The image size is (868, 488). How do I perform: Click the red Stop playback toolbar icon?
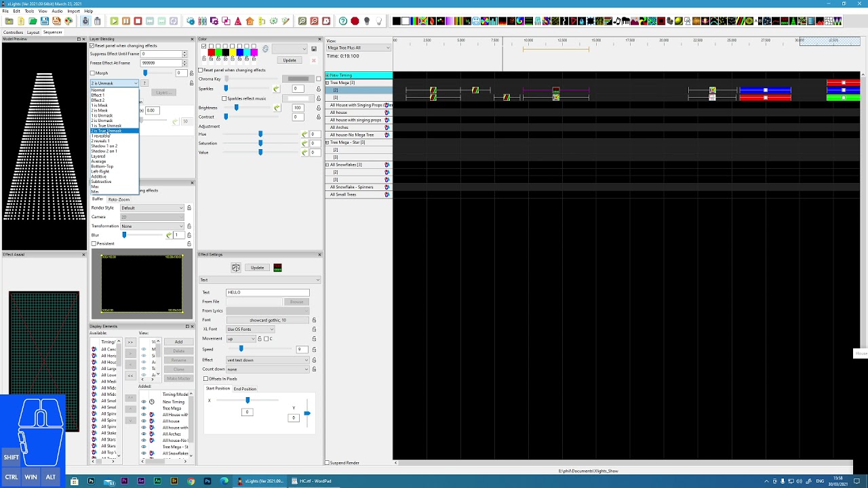tap(138, 21)
